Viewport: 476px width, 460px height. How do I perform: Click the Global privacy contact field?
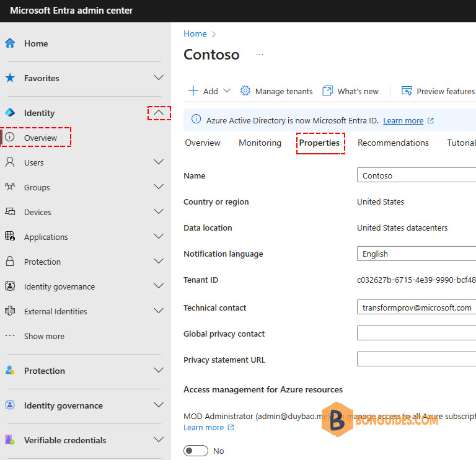click(x=416, y=333)
